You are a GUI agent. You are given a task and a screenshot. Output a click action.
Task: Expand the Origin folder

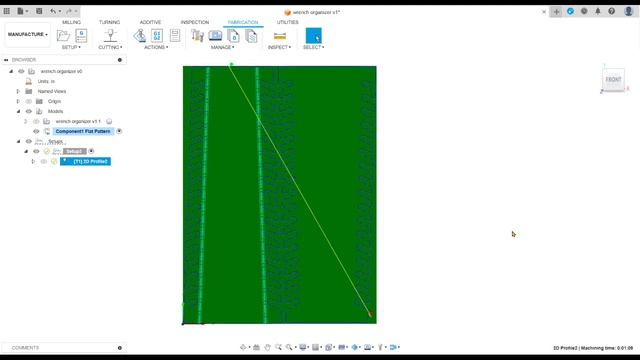(18, 101)
